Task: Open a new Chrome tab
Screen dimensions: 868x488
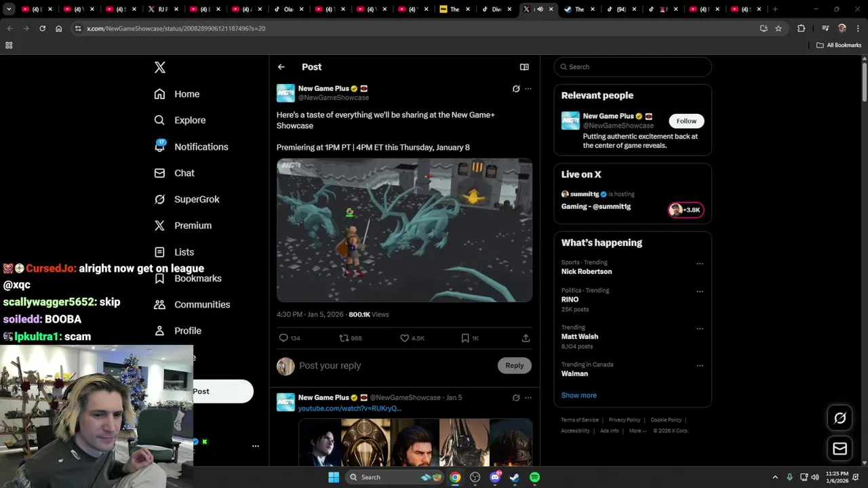Action: tap(775, 9)
